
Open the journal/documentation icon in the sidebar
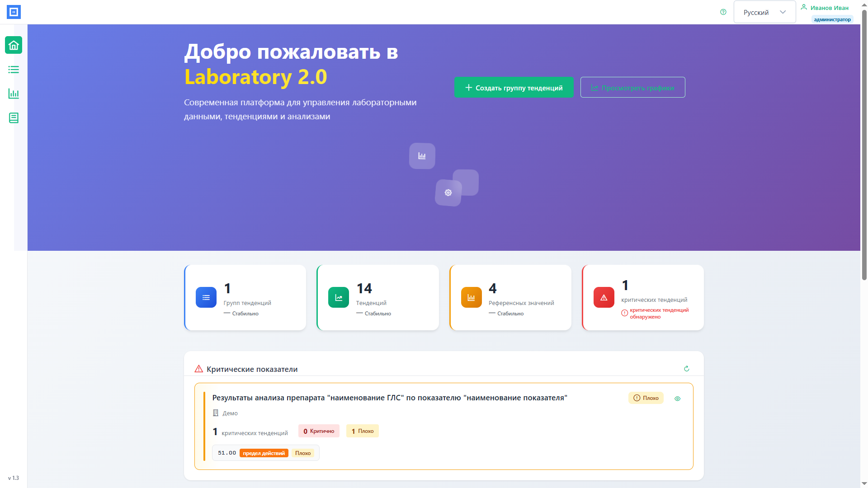coord(13,118)
